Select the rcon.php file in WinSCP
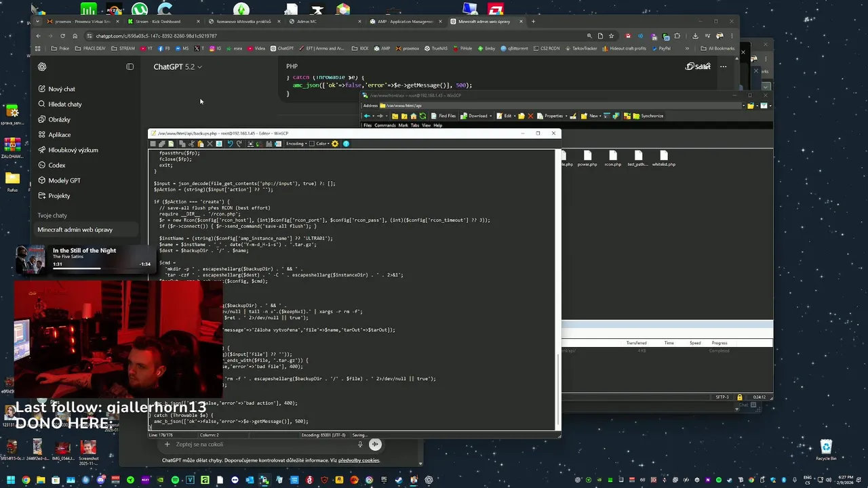Viewport: 868px width, 488px height. coord(613,159)
